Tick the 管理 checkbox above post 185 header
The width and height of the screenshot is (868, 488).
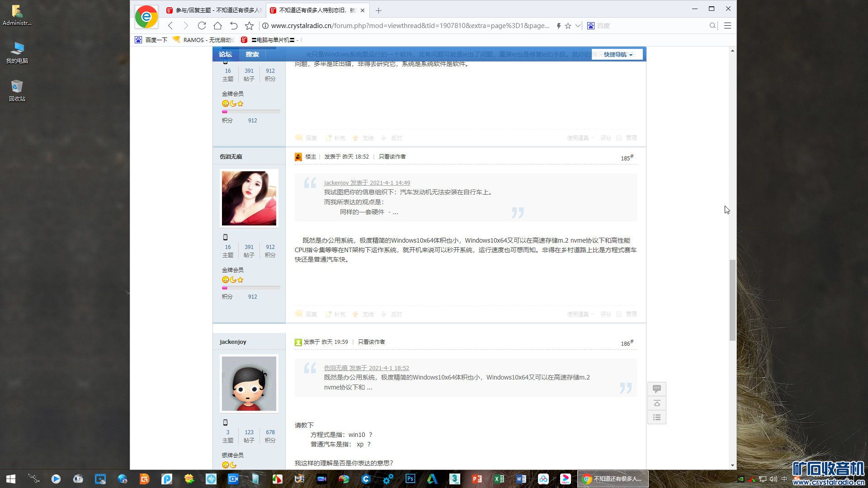coord(619,138)
